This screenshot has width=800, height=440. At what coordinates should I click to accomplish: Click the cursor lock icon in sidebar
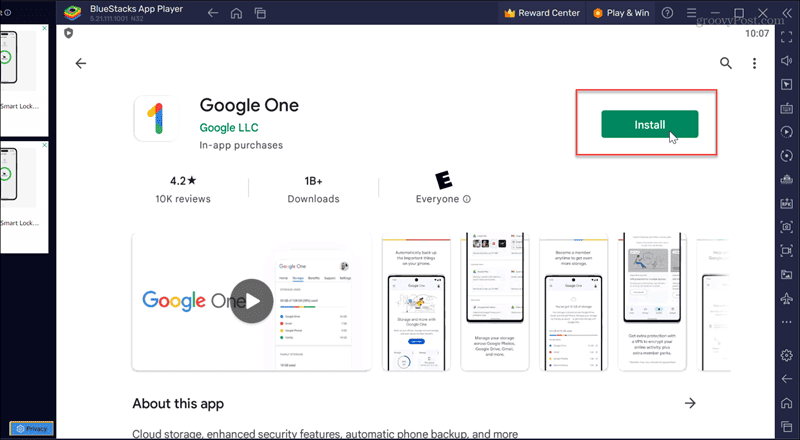coord(787,85)
